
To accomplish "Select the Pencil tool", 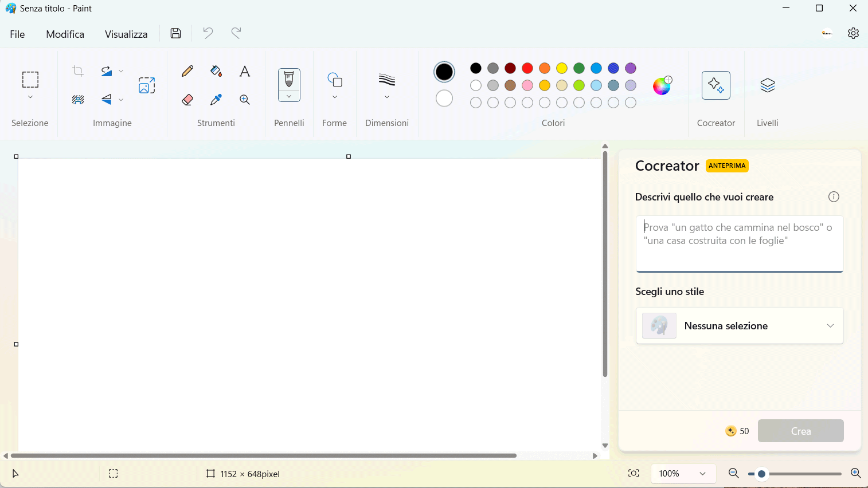I will pos(187,71).
